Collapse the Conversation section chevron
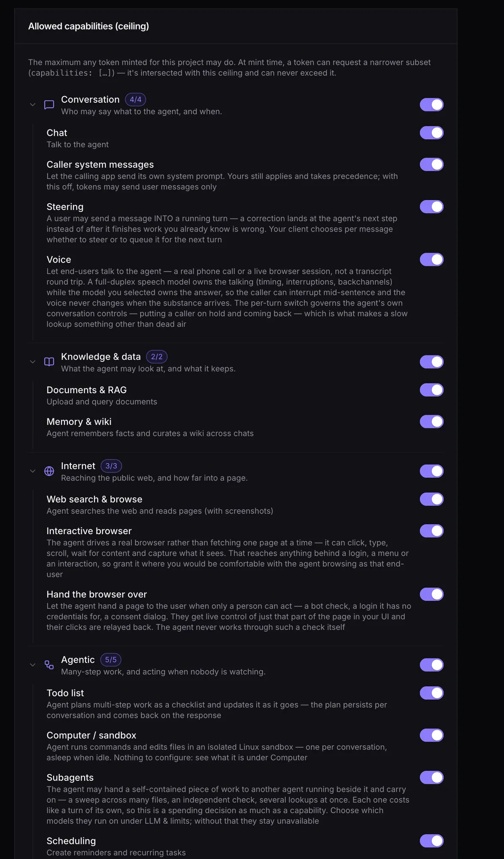504x859 pixels. click(33, 105)
